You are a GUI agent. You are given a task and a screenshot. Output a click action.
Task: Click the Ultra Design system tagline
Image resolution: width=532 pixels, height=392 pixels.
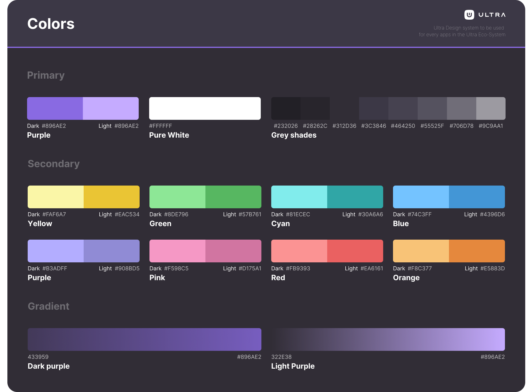coord(462,31)
